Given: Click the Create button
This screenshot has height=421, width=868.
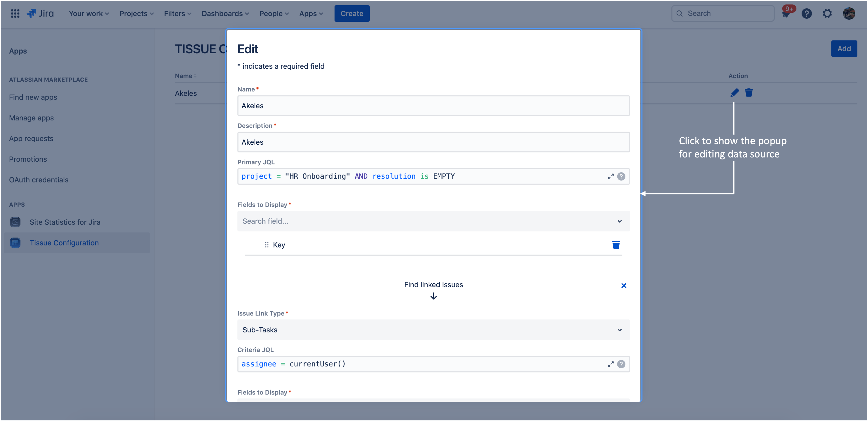Looking at the screenshot, I should (352, 13).
